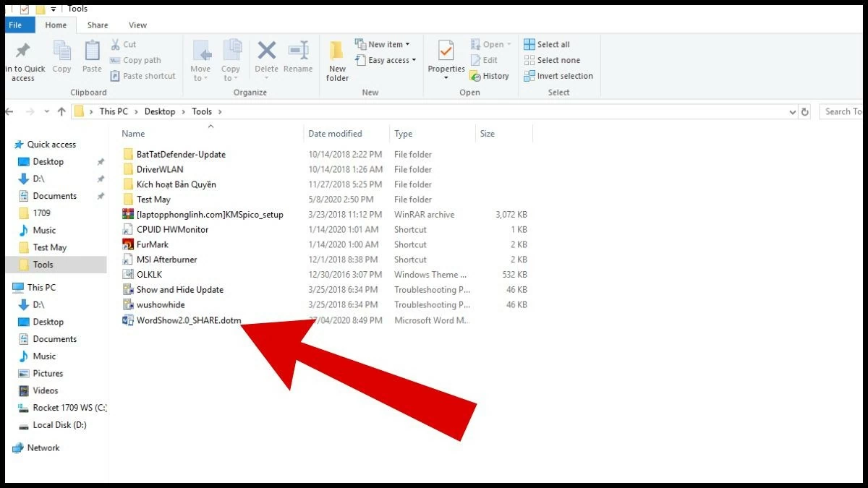Screen dimensions: 868x488
Task: Open History from the Open group
Action: [490, 76]
